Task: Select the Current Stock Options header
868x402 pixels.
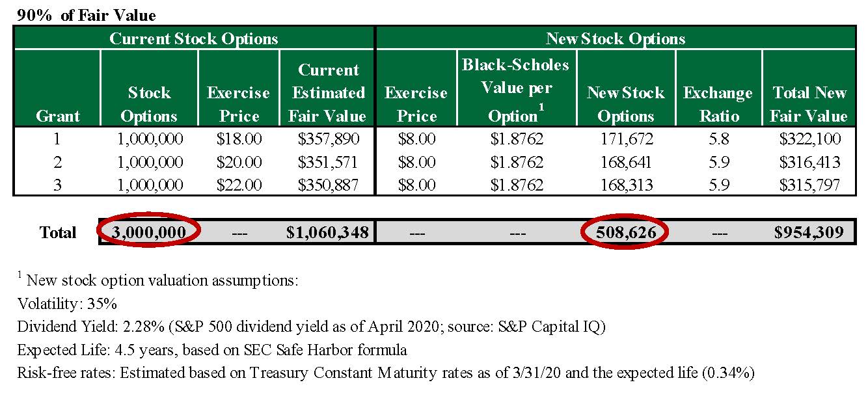Action: click(193, 38)
